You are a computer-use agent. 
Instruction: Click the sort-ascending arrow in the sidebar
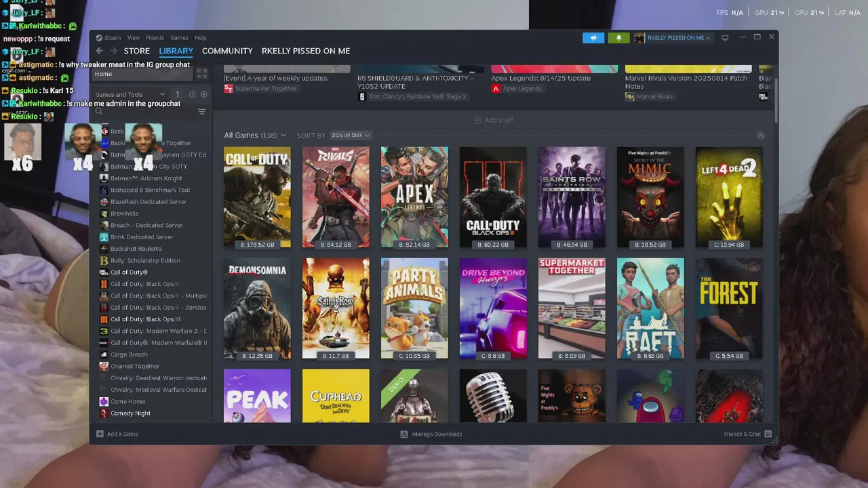178,94
